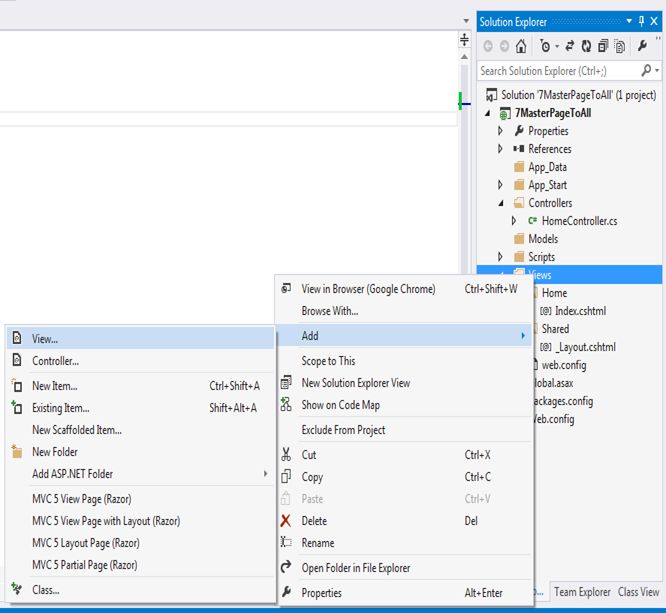
Task: Open Properties via the wrench toolbar icon
Action: [642, 46]
